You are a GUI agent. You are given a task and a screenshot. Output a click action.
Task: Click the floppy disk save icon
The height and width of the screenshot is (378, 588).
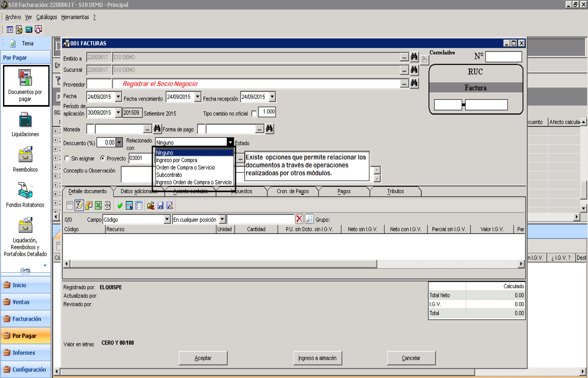(160, 205)
